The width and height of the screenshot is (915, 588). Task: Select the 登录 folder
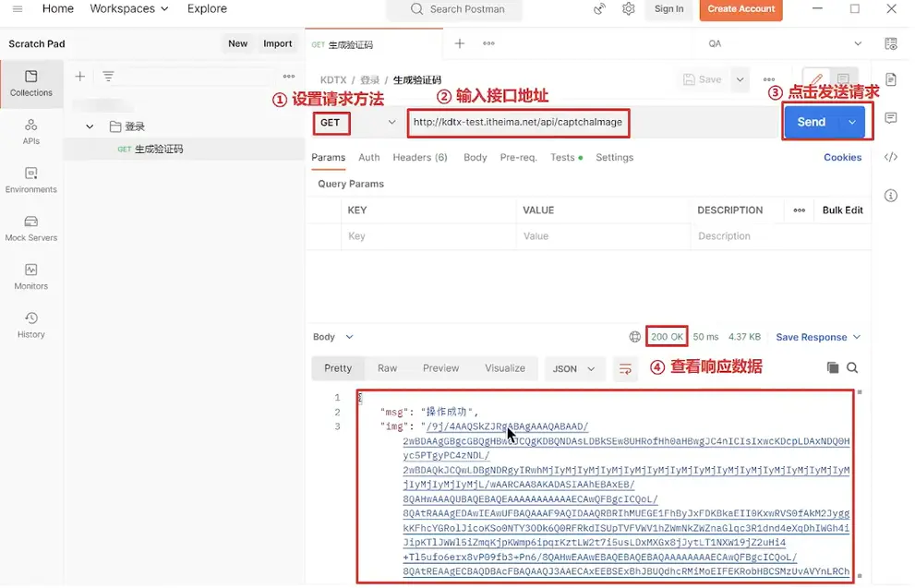pyautogui.click(x=127, y=126)
